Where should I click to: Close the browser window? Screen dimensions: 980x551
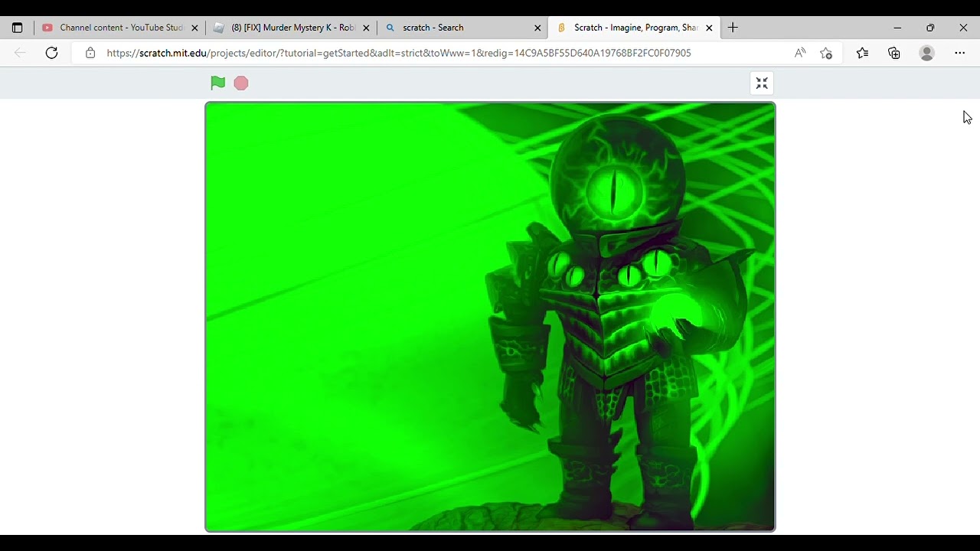pos(963,28)
